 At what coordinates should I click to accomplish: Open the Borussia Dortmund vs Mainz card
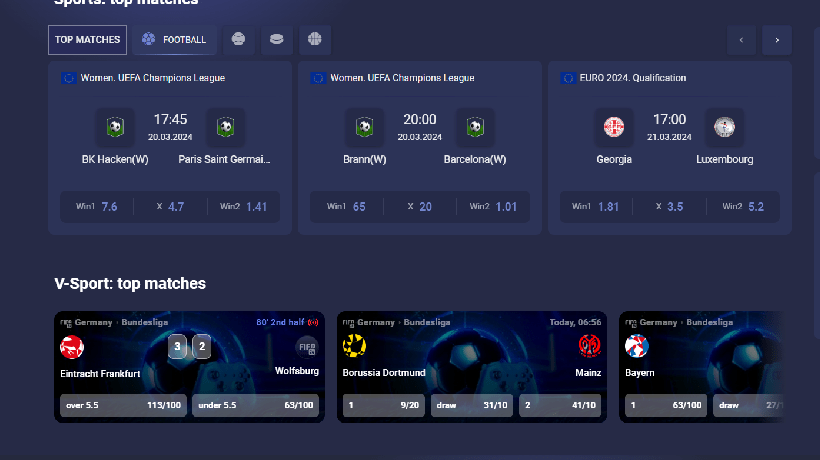472,367
